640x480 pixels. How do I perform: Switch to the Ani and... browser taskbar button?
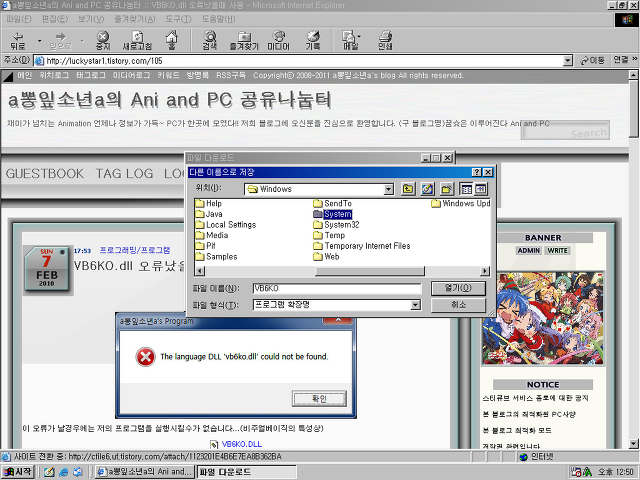tap(145, 472)
